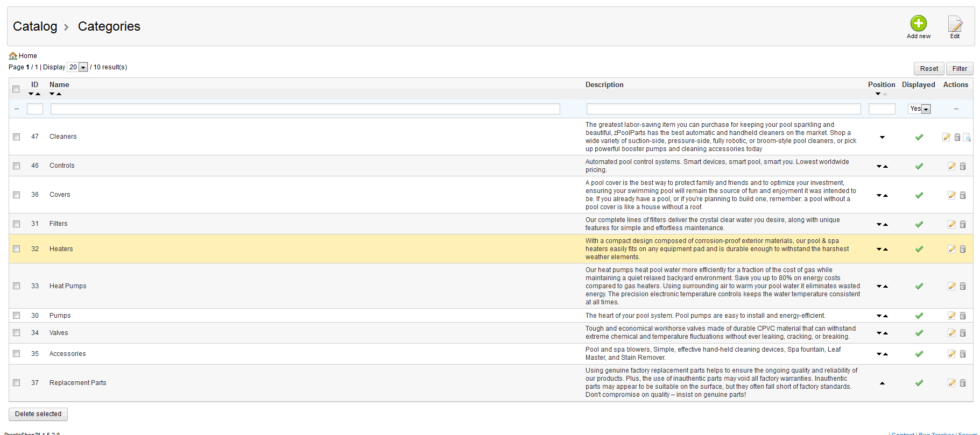The height and width of the screenshot is (435, 980).
Task: Tick the checkbox next to Valves
Action: click(x=17, y=333)
